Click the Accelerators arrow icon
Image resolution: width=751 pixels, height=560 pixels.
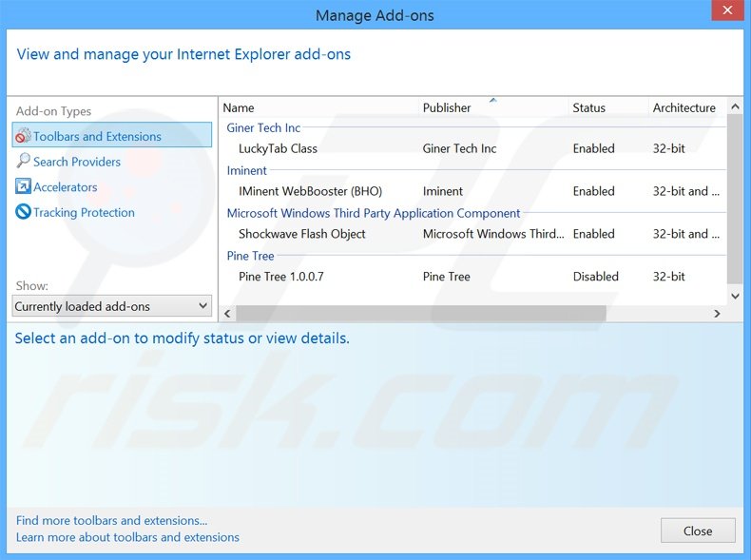[23, 186]
